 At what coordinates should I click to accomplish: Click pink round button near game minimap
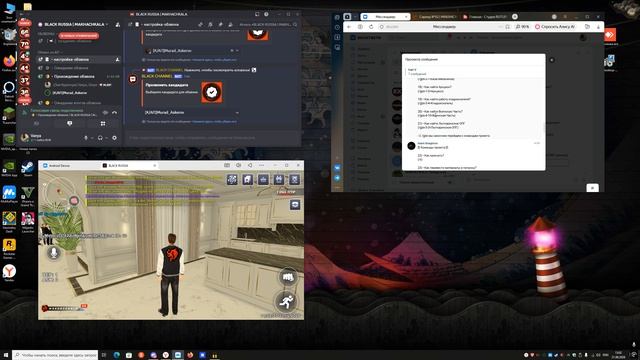74,200
